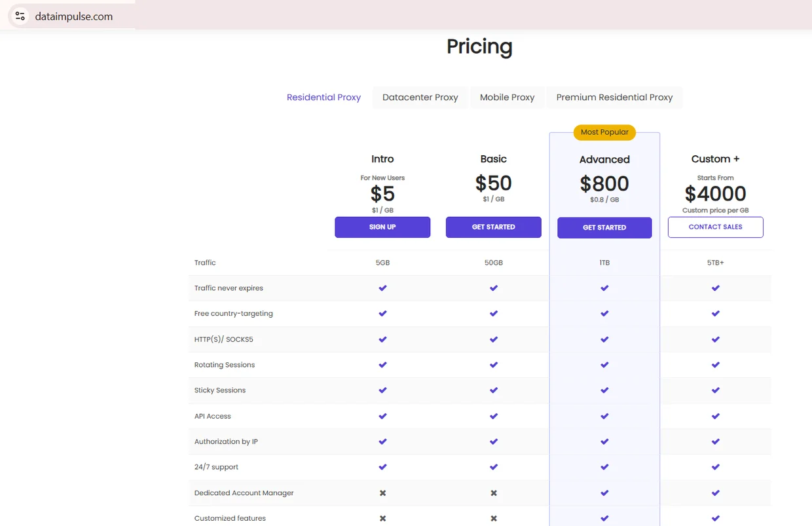Image resolution: width=812 pixels, height=526 pixels.
Task: Click the Basic checkmark for Authorization by IP
Action: 494,441
